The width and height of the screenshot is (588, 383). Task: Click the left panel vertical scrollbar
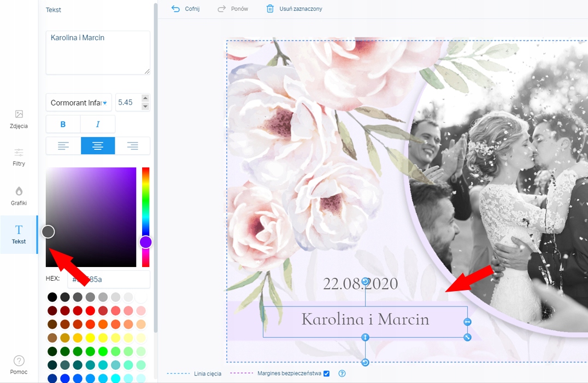156,167
